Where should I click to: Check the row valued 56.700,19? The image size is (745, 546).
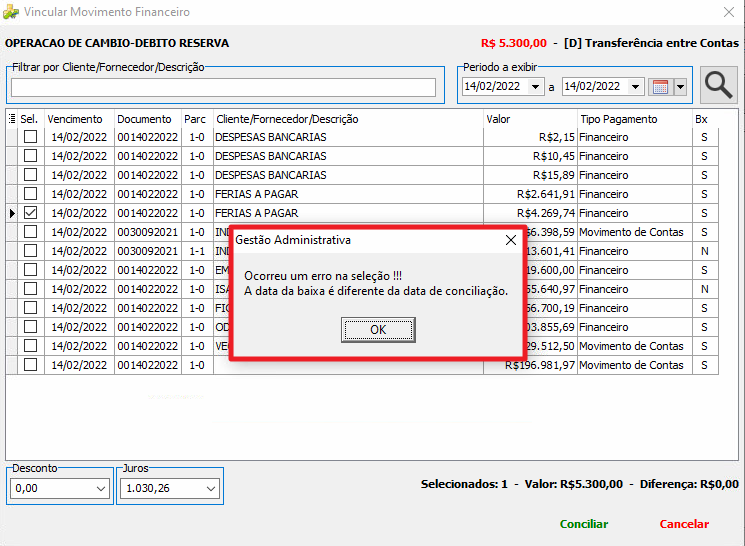click(30, 308)
